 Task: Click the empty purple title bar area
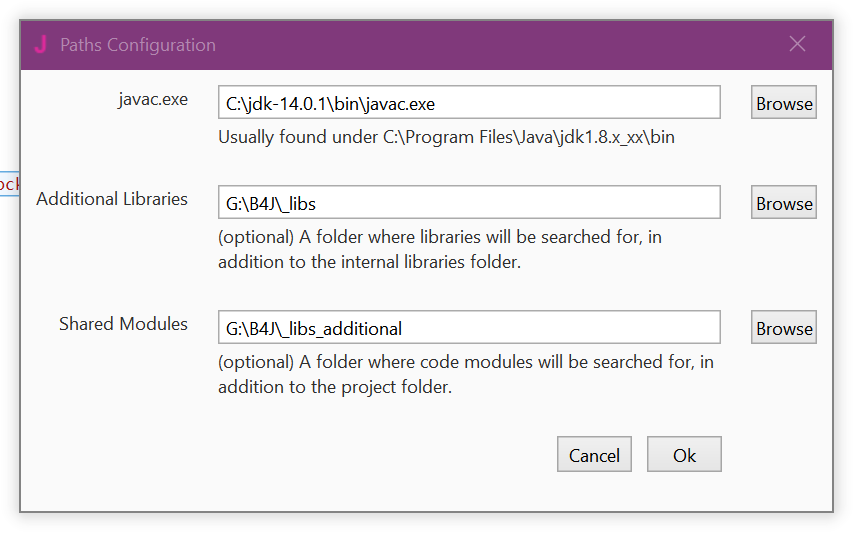500,44
